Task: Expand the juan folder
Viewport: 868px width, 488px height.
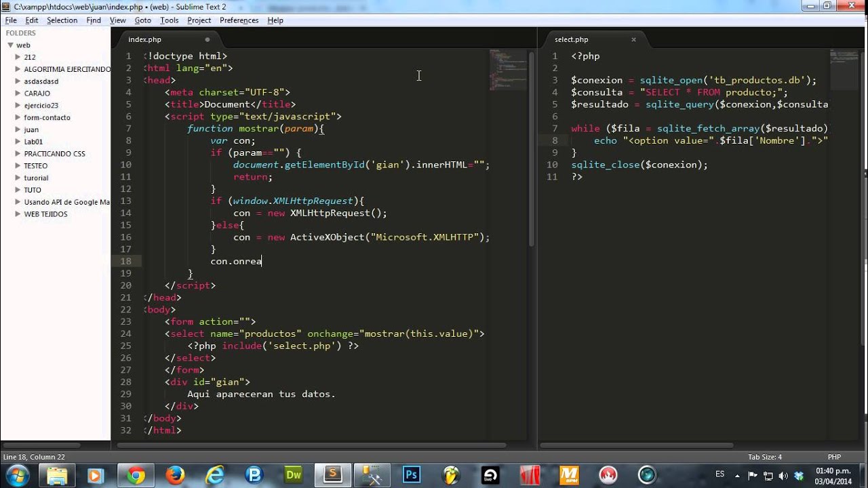Action: tap(18, 129)
